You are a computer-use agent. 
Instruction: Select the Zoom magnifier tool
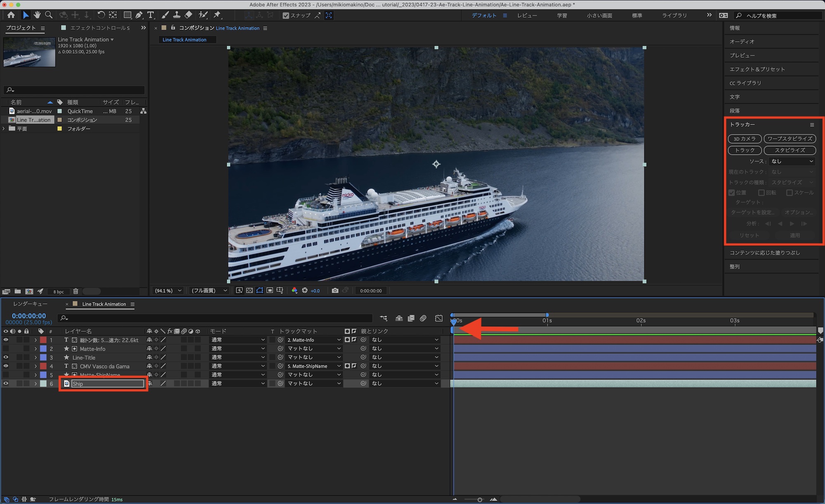pos(49,15)
